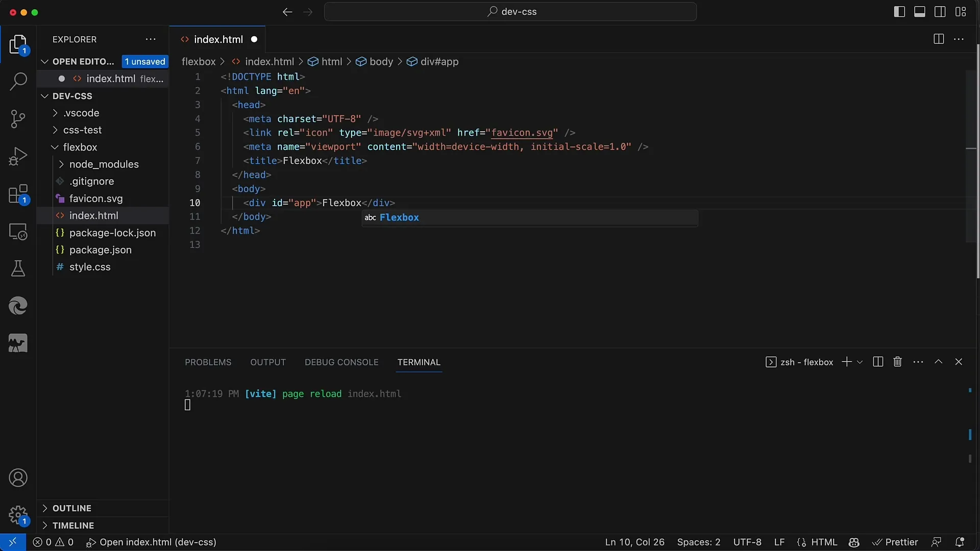Open the Microsoft Edge tools view
This screenshot has height=551, width=980.
click(x=18, y=306)
